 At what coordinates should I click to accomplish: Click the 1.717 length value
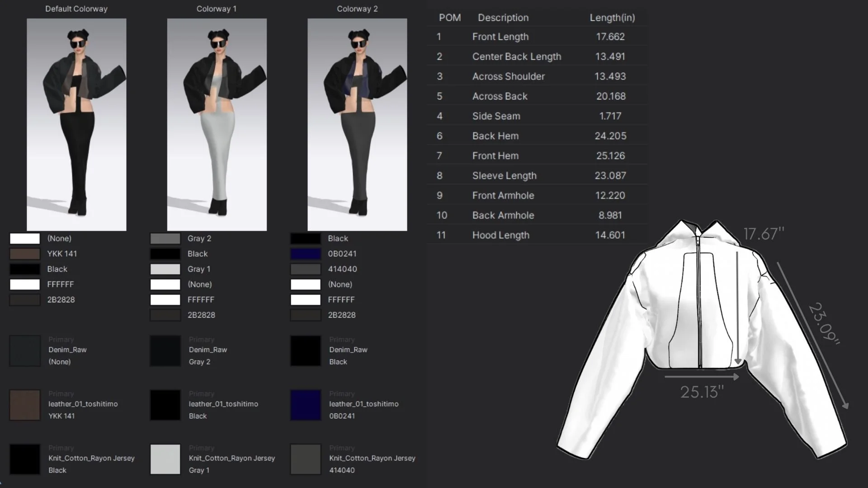coord(610,116)
